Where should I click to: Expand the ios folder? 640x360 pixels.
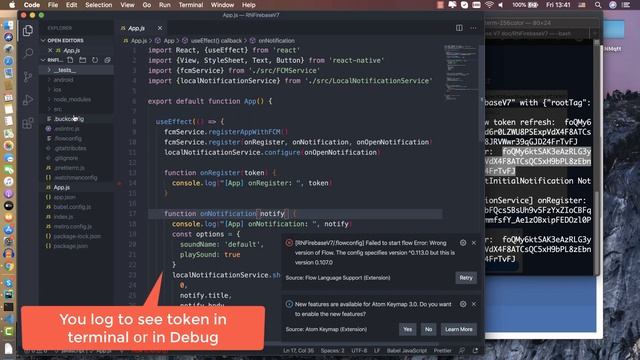pyautogui.click(x=76, y=89)
